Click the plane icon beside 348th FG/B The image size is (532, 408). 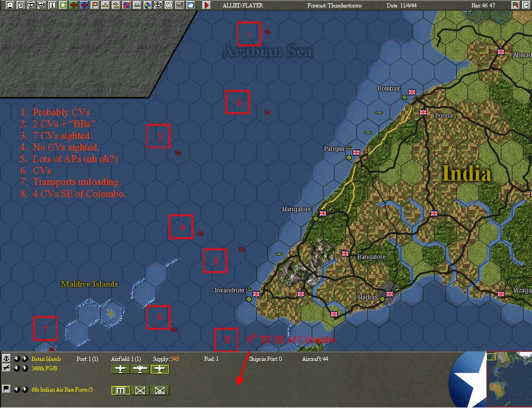click(6, 368)
